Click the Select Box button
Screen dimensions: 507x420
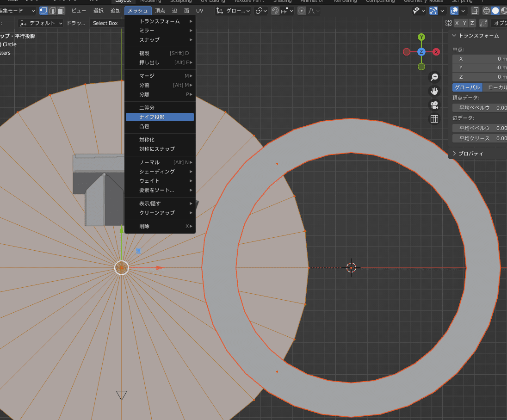coord(106,23)
